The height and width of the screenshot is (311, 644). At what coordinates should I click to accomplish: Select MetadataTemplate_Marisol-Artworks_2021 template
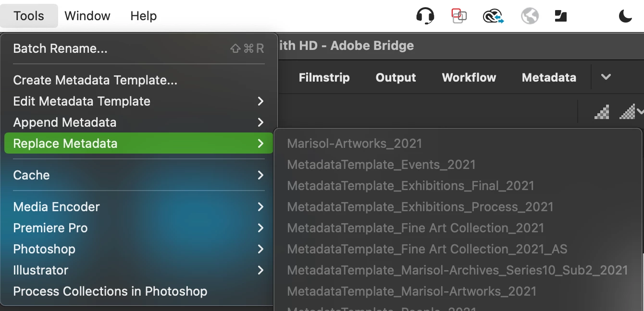(458, 291)
